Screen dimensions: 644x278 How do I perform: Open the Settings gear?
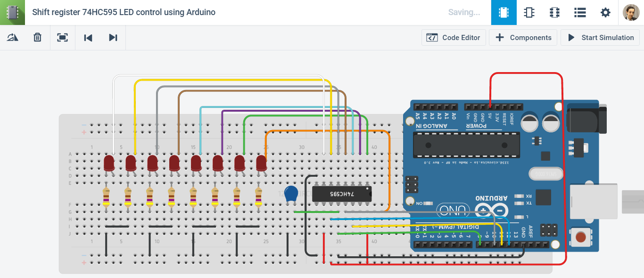[605, 13]
